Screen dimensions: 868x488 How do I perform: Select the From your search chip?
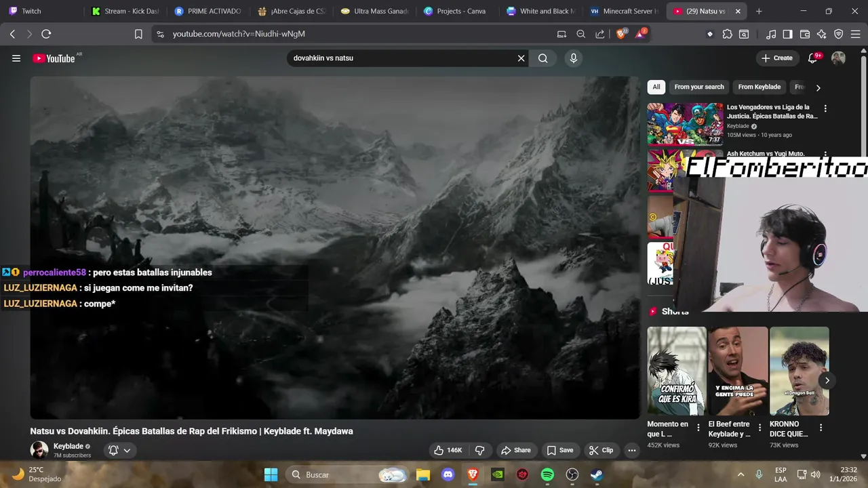pos(699,87)
